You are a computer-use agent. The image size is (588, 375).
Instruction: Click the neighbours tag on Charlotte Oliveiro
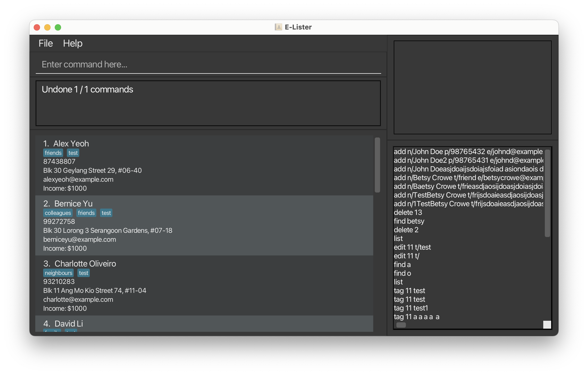point(58,273)
